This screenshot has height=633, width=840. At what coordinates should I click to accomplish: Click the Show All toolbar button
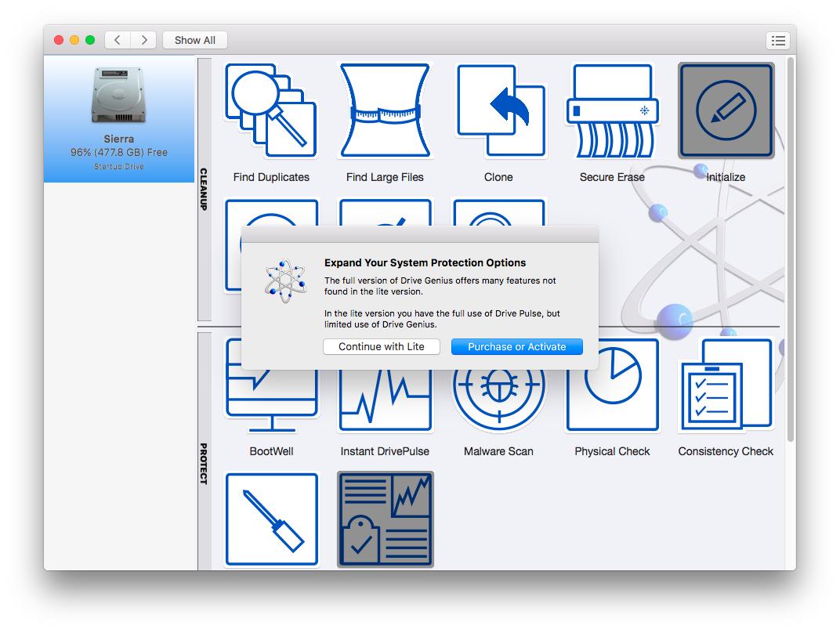194,40
